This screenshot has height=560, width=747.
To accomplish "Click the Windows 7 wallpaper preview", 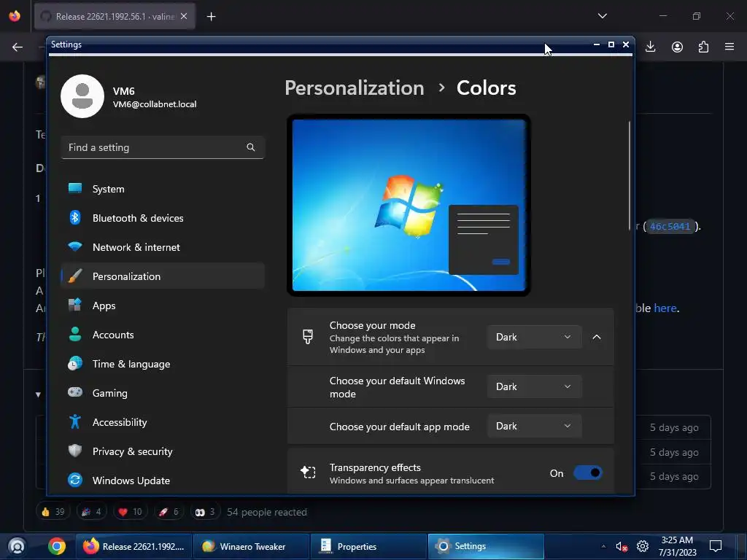I will [409, 205].
